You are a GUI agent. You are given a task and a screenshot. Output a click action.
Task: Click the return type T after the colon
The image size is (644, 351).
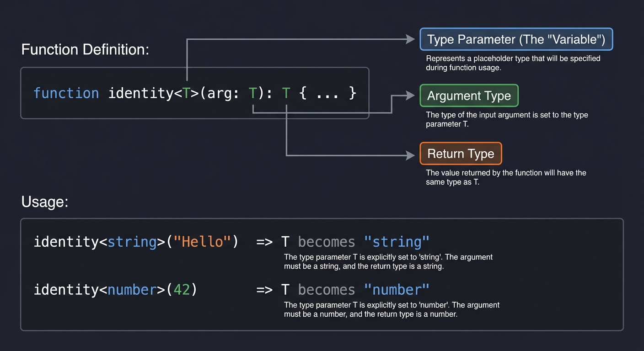(x=285, y=93)
